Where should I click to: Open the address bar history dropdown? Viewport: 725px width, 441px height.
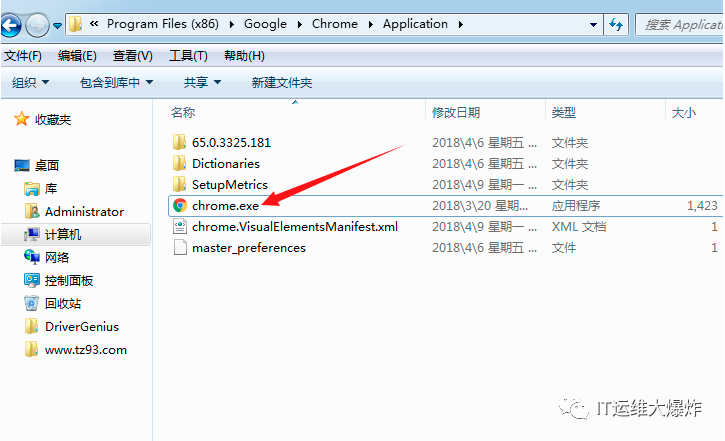click(x=593, y=24)
